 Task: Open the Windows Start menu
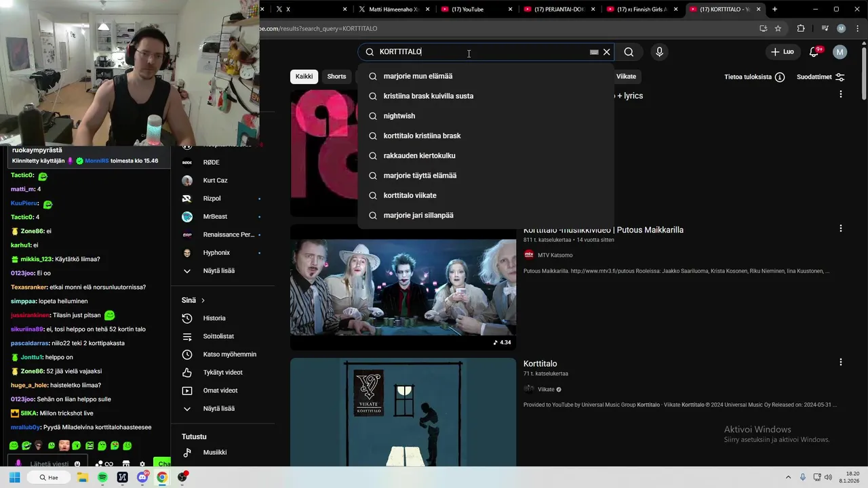tap(14, 477)
